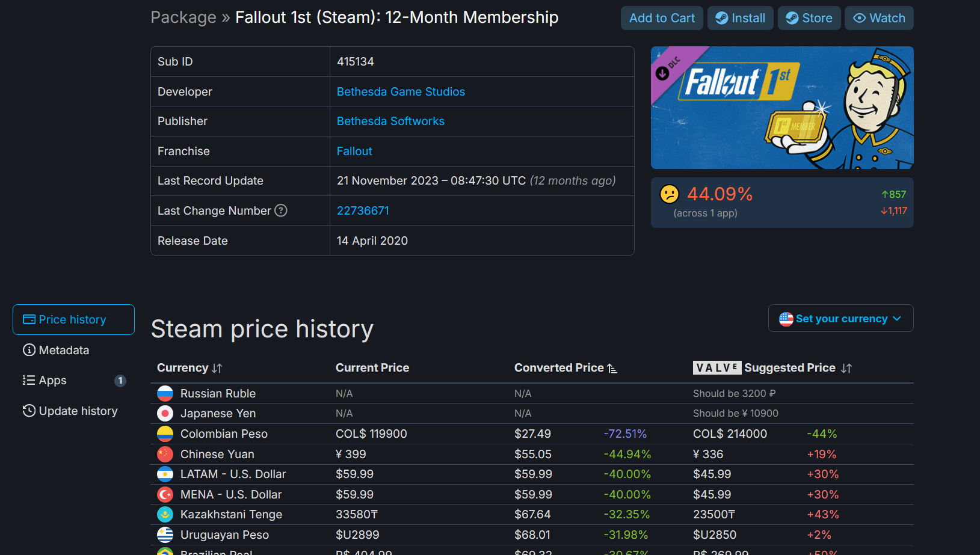Click the Russian flag icon

[x=165, y=393]
